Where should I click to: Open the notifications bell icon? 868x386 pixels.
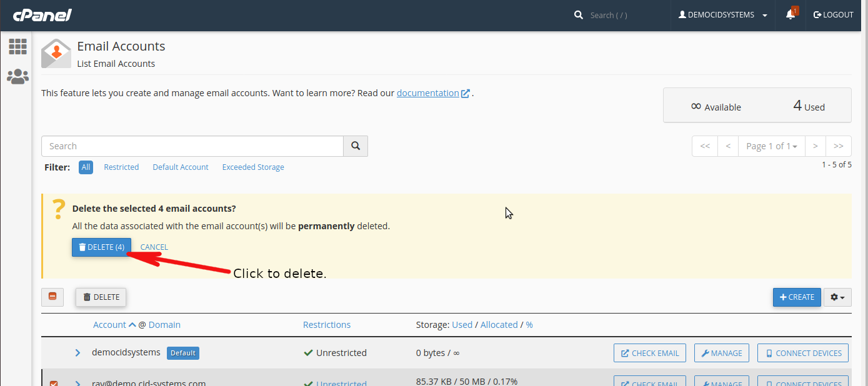pos(791,15)
